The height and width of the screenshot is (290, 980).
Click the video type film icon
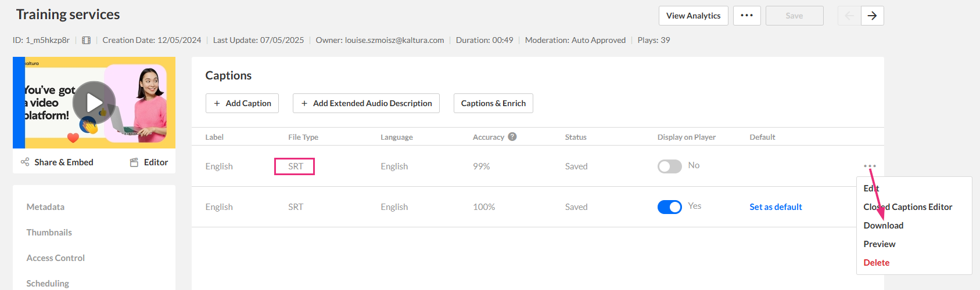(86, 40)
